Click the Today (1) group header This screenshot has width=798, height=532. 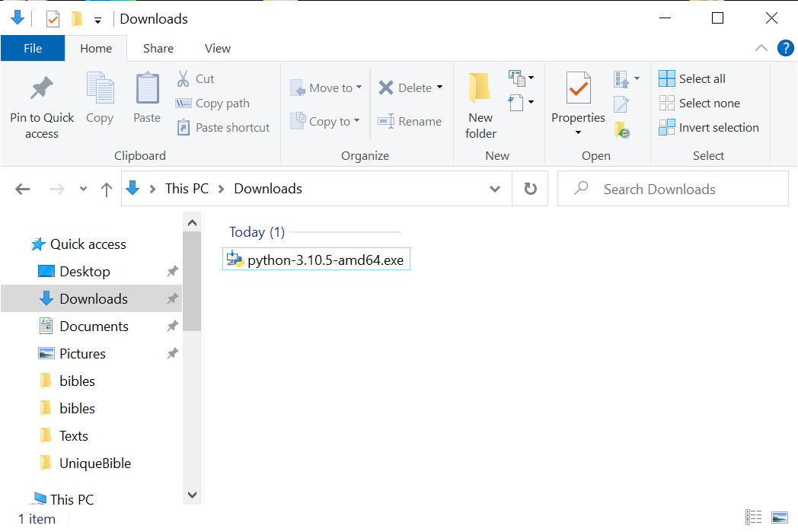coord(257,232)
